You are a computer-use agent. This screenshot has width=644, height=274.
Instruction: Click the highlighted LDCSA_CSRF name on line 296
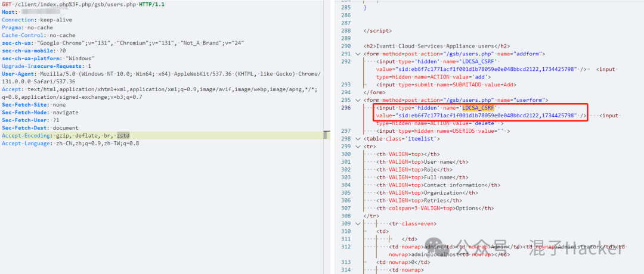click(479, 108)
